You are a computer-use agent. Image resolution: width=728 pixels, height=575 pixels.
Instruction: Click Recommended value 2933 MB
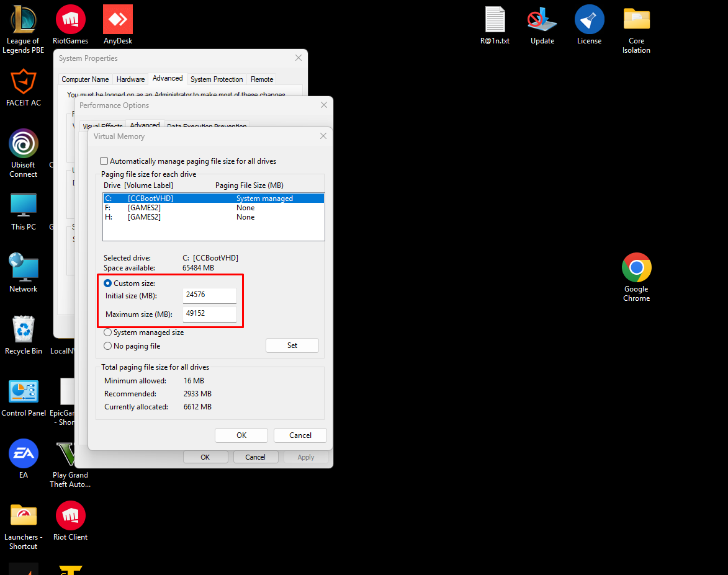pos(197,393)
